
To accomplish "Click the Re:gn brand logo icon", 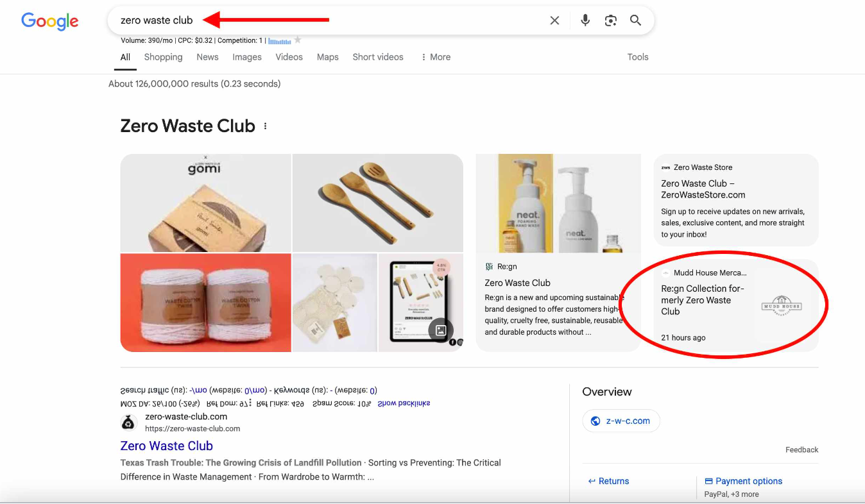I will pos(489,266).
